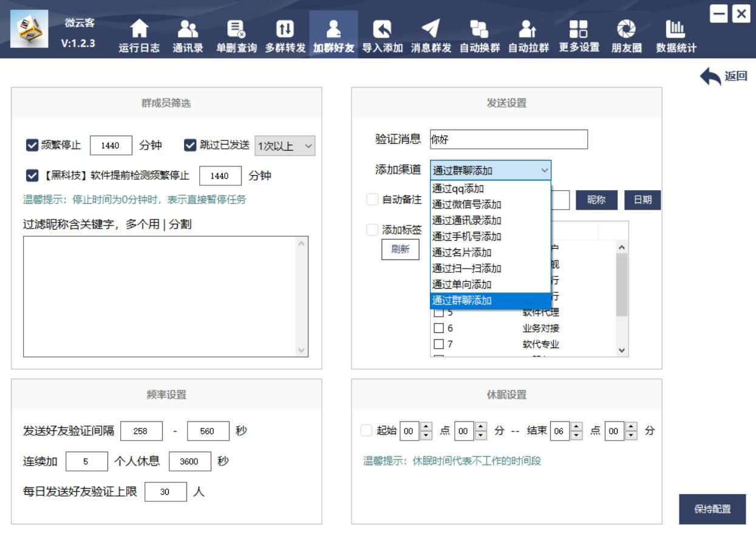Uncheck the 频繁停止 checkbox
756x550 pixels.
coord(32,145)
